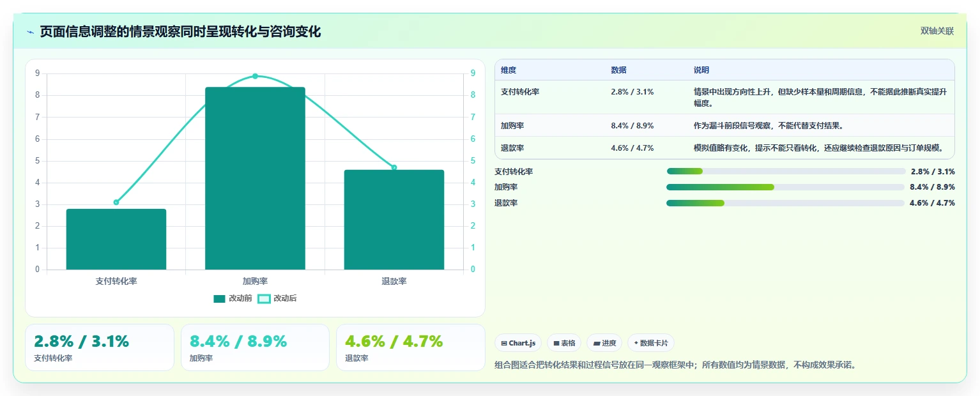Click the 退款率 bar in the chart
The height and width of the screenshot is (396, 980).
coord(394,220)
